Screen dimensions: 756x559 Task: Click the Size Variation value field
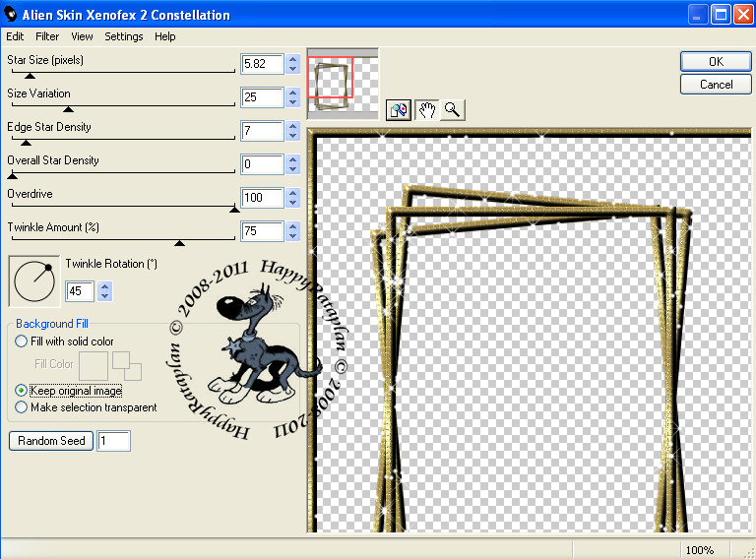pyautogui.click(x=262, y=97)
